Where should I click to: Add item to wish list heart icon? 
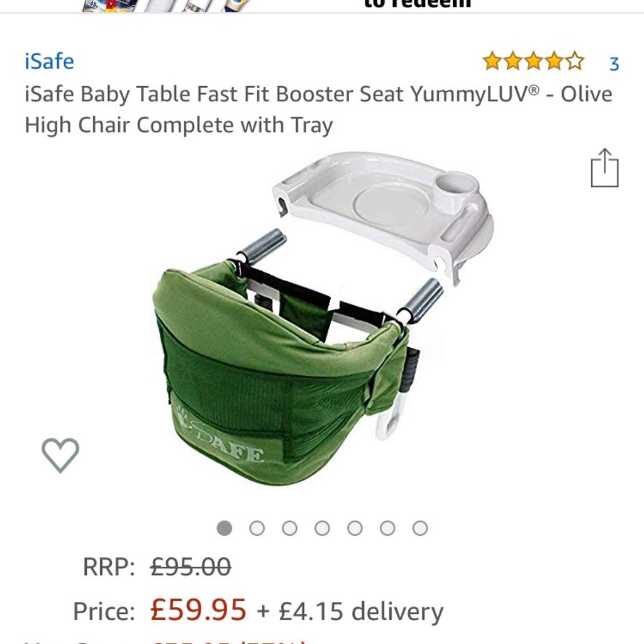tap(60, 455)
